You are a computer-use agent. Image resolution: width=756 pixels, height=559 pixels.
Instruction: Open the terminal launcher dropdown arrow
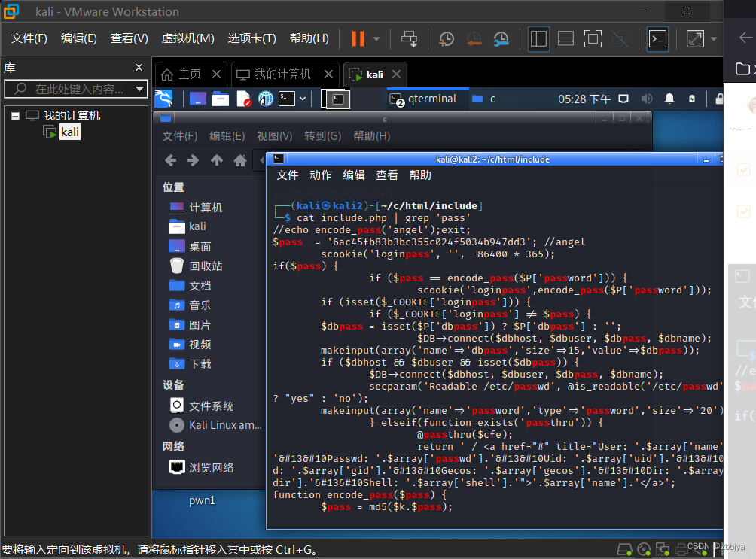302,99
